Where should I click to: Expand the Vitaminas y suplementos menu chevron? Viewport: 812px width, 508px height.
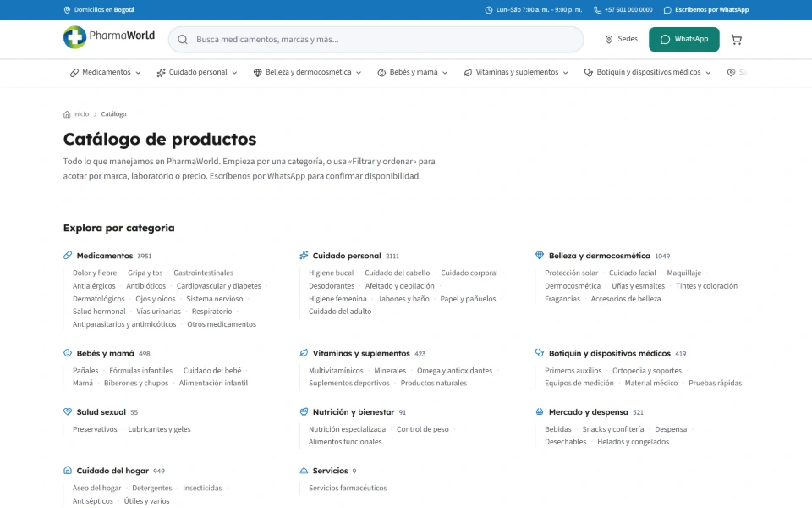(x=566, y=73)
